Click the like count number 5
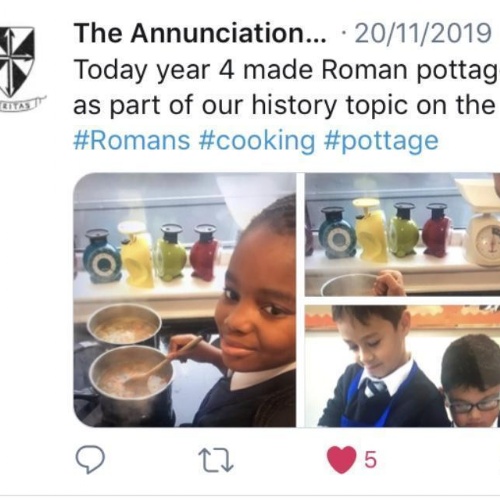Image resolution: width=500 pixels, height=500 pixels. click(x=370, y=460)
